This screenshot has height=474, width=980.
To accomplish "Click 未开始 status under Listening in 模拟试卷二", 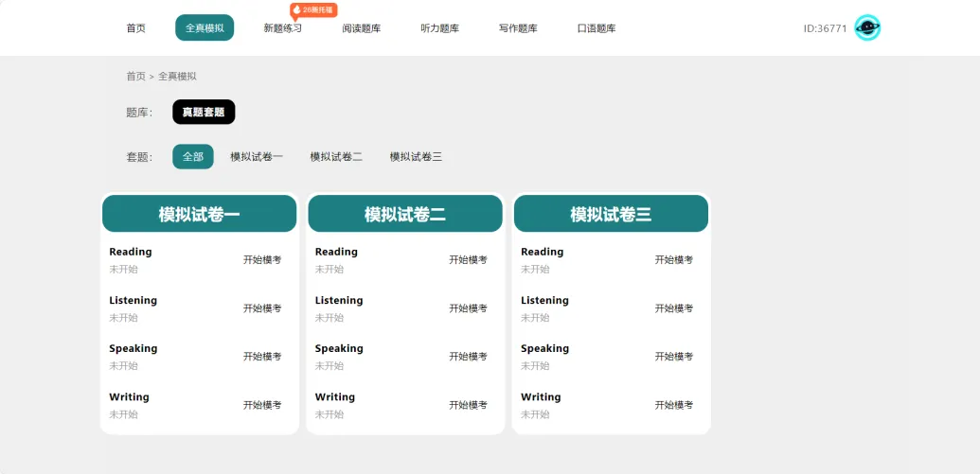I will pyautogui.click(x=329, y=317).
